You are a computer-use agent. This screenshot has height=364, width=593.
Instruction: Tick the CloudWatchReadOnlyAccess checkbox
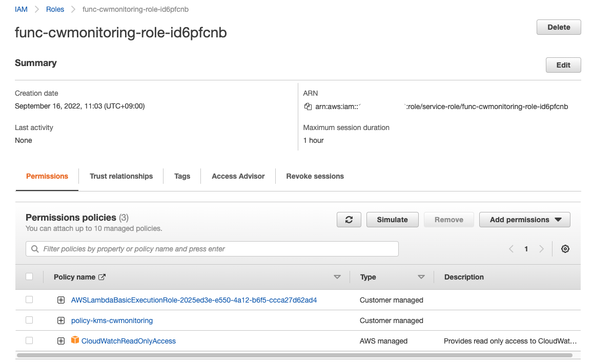29,340
